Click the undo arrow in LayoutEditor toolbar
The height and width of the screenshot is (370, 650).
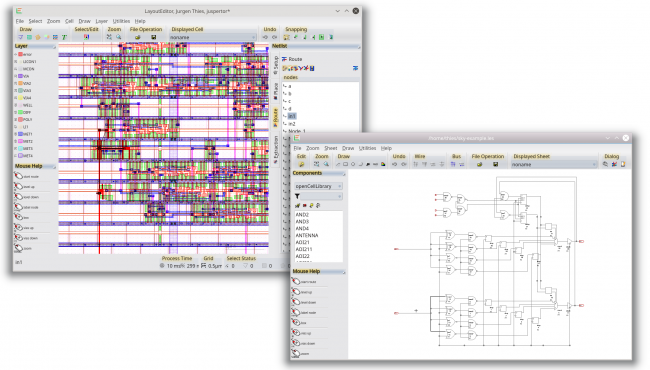click(265, 37)
